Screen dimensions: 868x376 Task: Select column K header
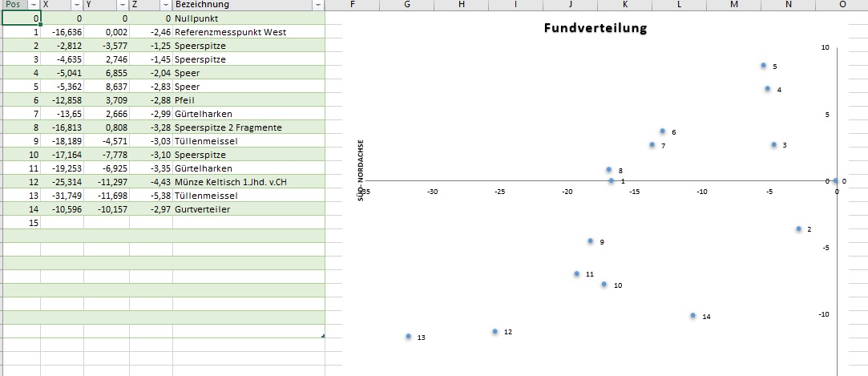(625, 5)
